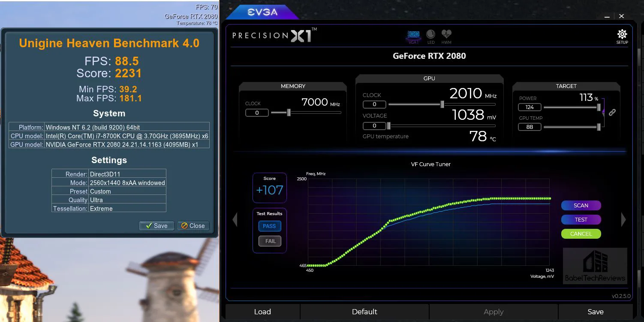Click the FPS: 70 overlay counter
Image resolution: width=644 pixels, height=322 pixels.
(x=206, y=7)
